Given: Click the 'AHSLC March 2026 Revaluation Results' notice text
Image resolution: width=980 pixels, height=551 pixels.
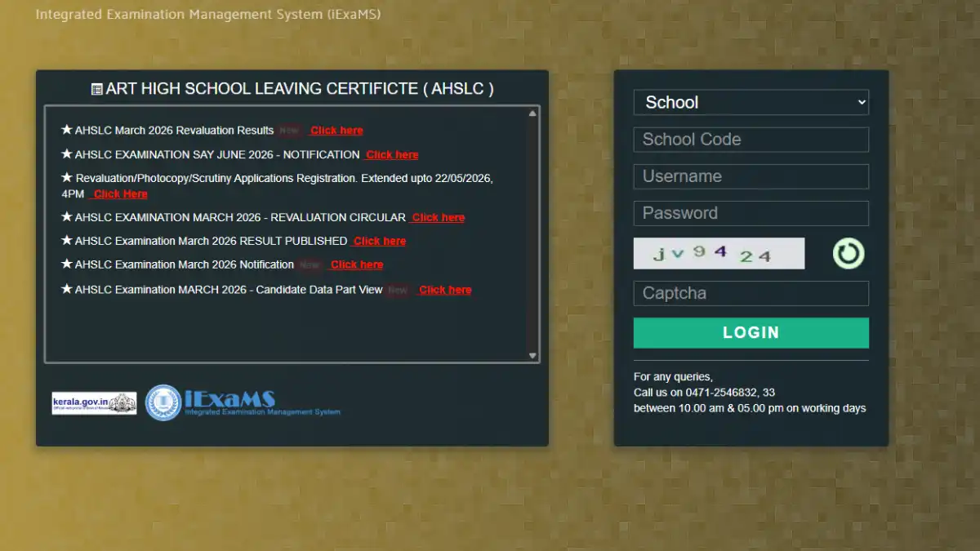Looking at the screenshot, I should [174, 131].
